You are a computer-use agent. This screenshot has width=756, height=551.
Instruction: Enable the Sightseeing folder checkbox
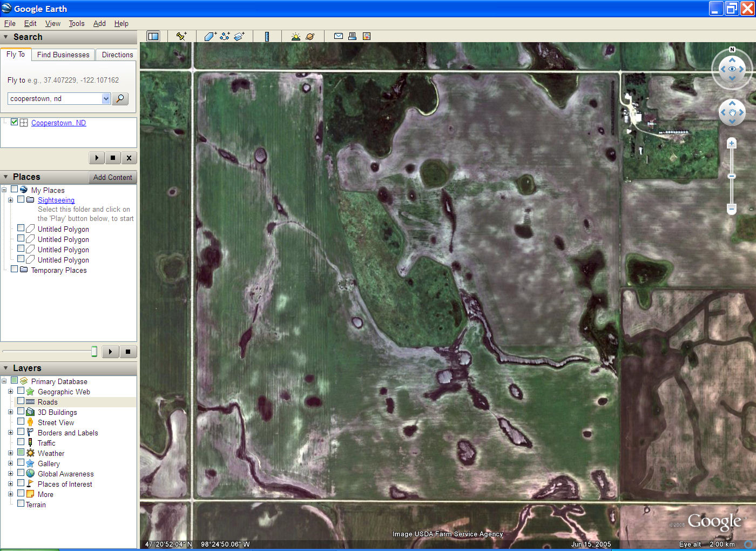21,199
